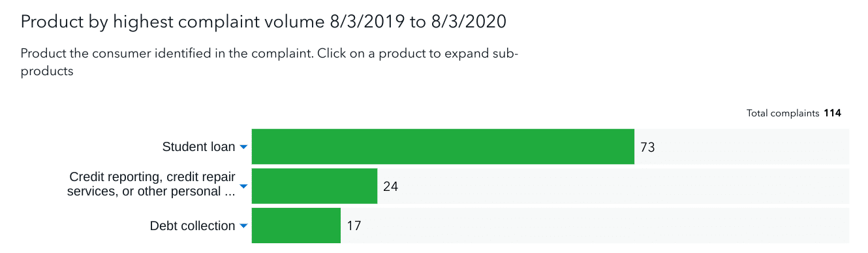Click the gray track beside the 73 value
Screen dimensions: 868x253
click(752, 146)
